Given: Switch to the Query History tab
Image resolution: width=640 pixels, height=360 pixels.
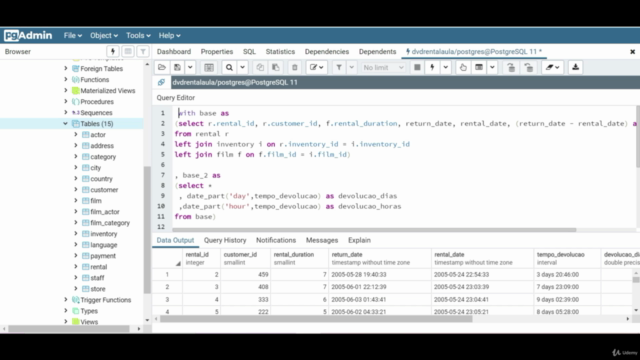Looking at the screenshot, I should 225,240.
